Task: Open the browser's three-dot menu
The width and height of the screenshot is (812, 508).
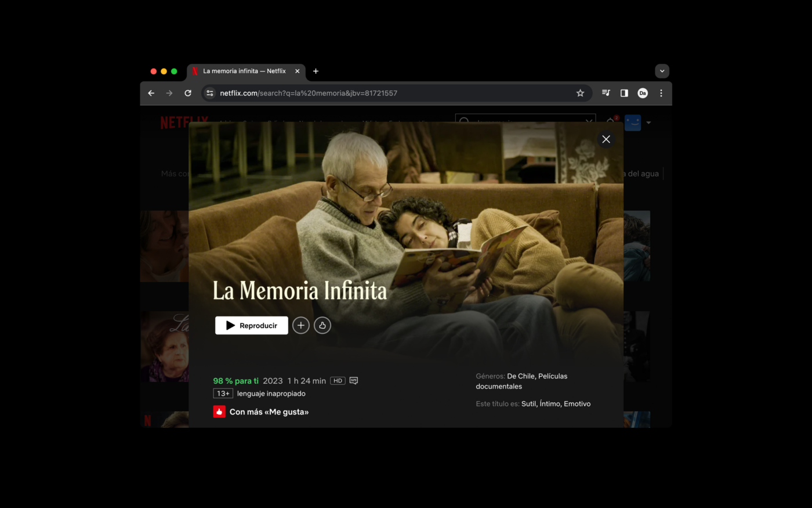Action: coord(661,93)
